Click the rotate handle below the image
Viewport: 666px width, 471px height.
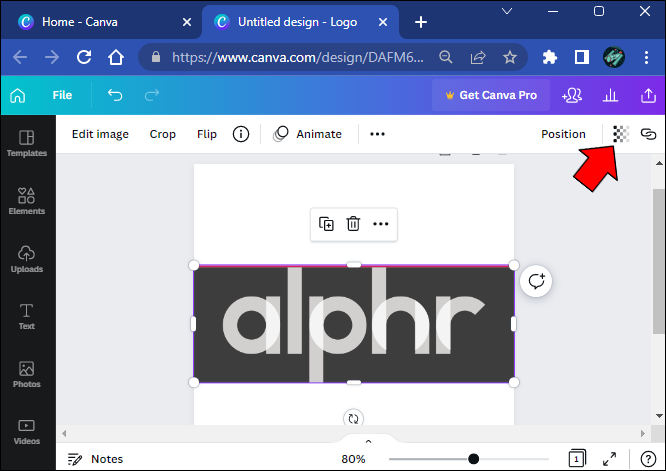pos(353,418)
